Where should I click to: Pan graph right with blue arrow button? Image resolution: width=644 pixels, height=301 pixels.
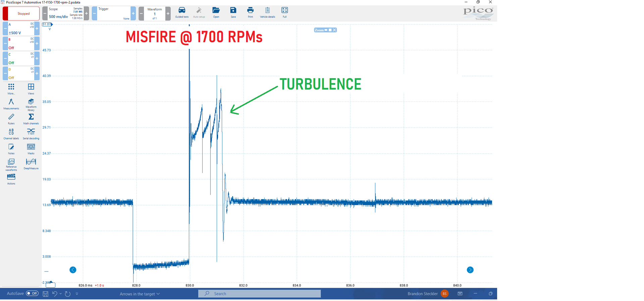[470, 270]
